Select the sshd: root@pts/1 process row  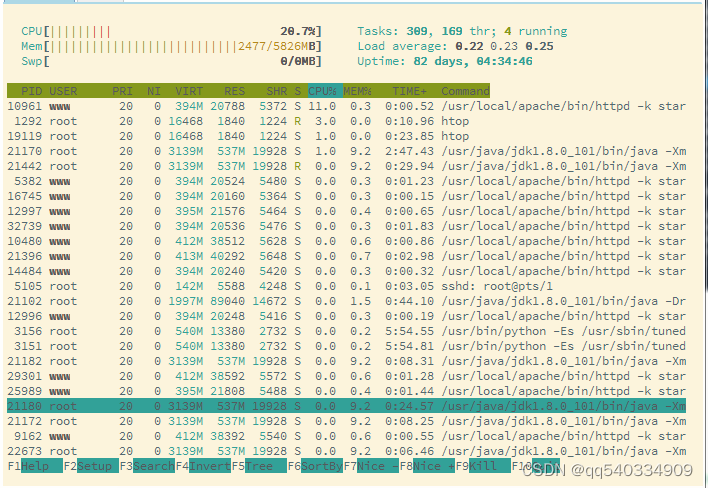click(346, 286)
